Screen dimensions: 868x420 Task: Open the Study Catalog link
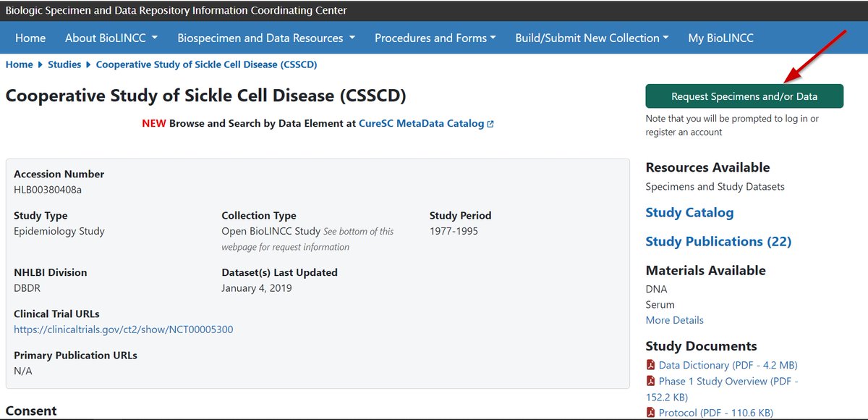[x=689, y=212]
